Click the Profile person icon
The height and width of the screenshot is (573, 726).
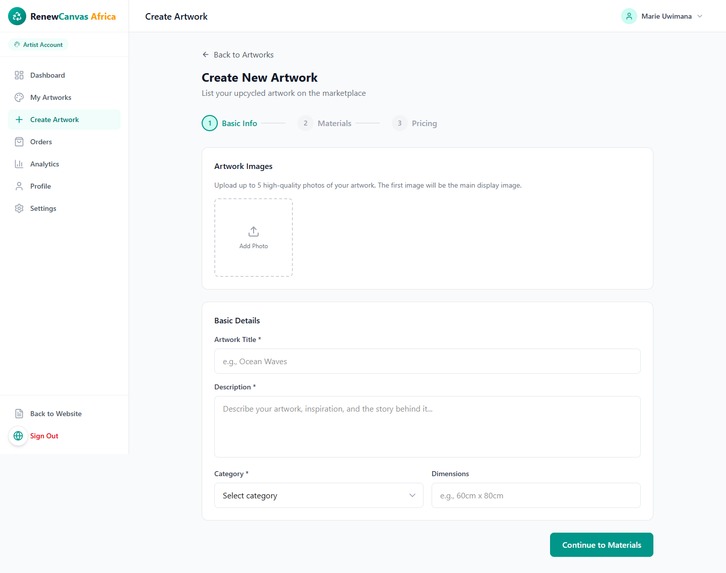[19, 186]
